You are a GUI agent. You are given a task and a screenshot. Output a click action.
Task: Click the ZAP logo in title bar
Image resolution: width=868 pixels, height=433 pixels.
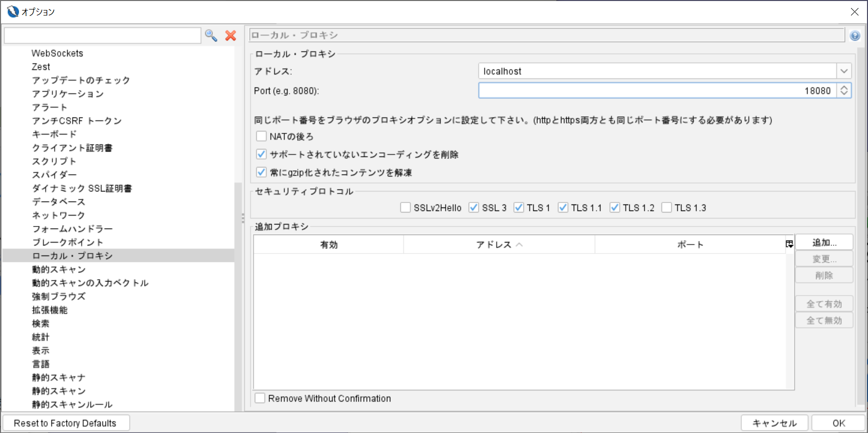pos(13,11)
